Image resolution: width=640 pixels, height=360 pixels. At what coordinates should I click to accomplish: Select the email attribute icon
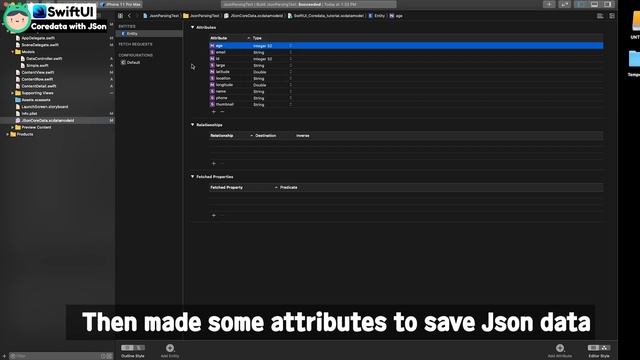click(x=212, y=52)
